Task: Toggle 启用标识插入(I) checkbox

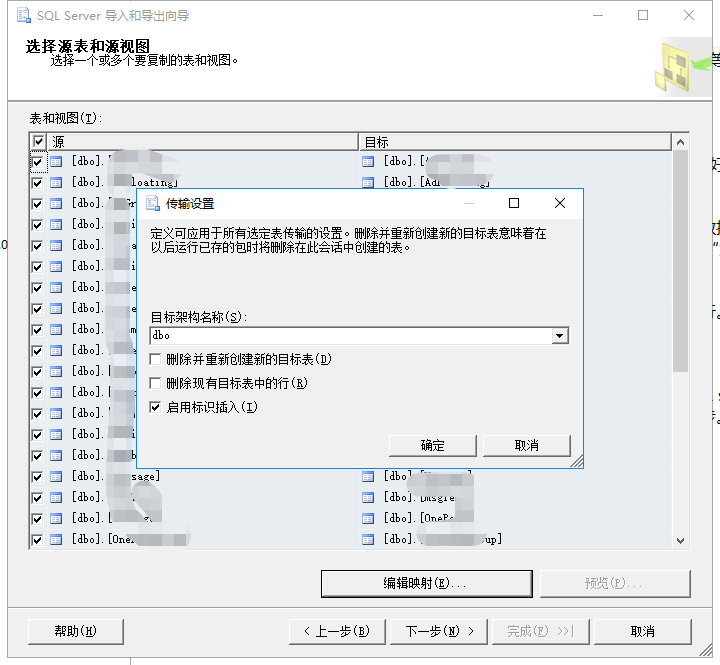Action: pyautogui.click(x=155, y=407)
